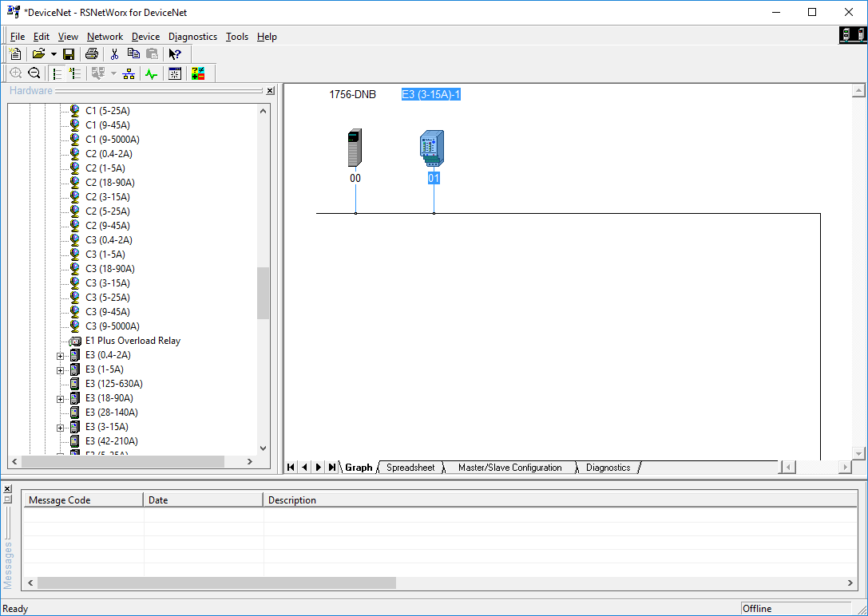
Task: Click the Zoom Out magnifier icon
Action: pyautogui.click(x=34, y=73)
